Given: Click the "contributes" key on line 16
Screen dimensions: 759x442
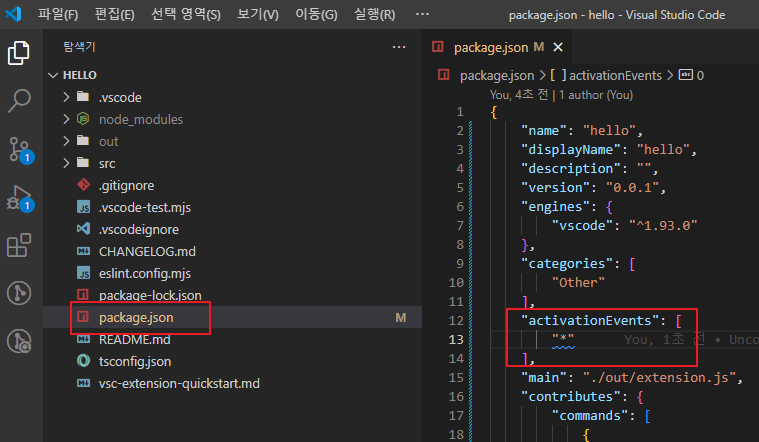Looking at the screenshot, I should 571,396.
